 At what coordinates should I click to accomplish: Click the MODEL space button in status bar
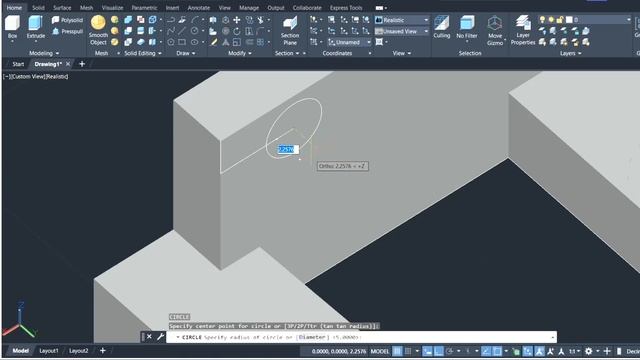pos(380,351)
